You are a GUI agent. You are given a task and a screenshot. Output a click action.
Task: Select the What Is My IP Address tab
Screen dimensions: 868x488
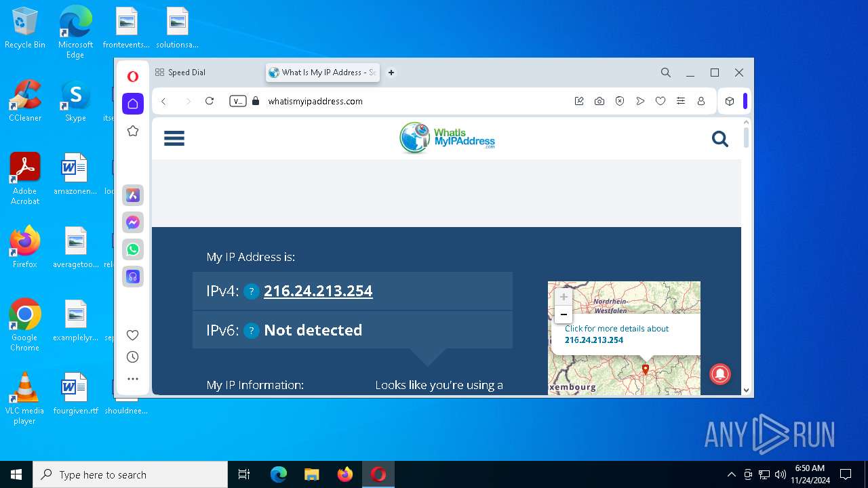click(323, 73)
